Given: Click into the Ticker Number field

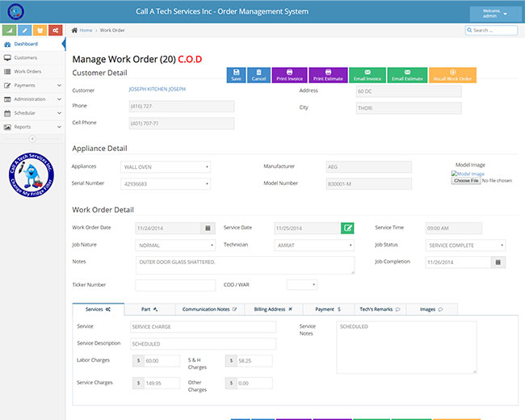Looking at the screenshot, I should point(175,285).
